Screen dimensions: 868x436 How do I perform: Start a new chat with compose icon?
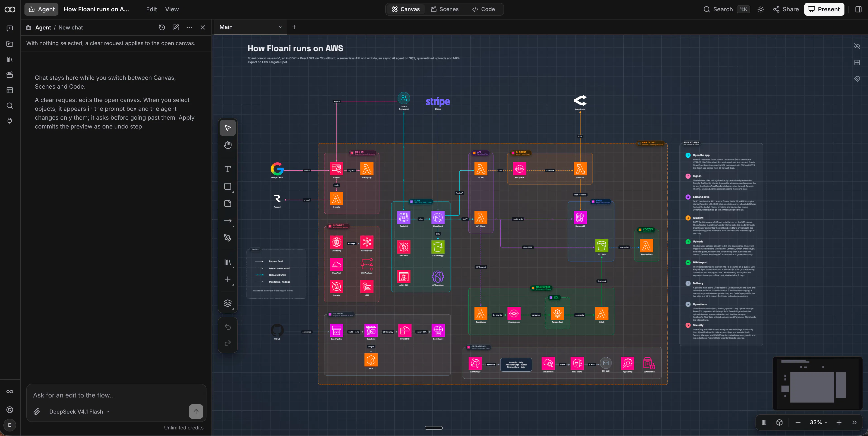(175, 28)
